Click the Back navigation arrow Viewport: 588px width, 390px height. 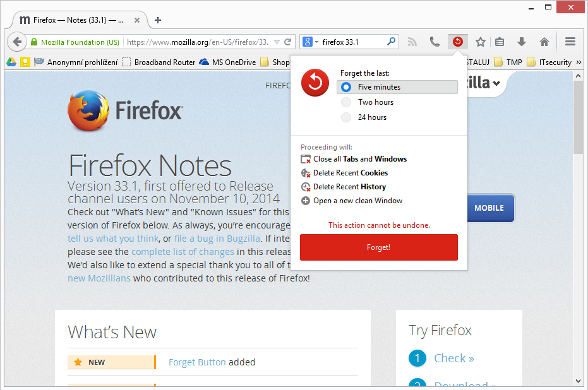click(17, 42)
